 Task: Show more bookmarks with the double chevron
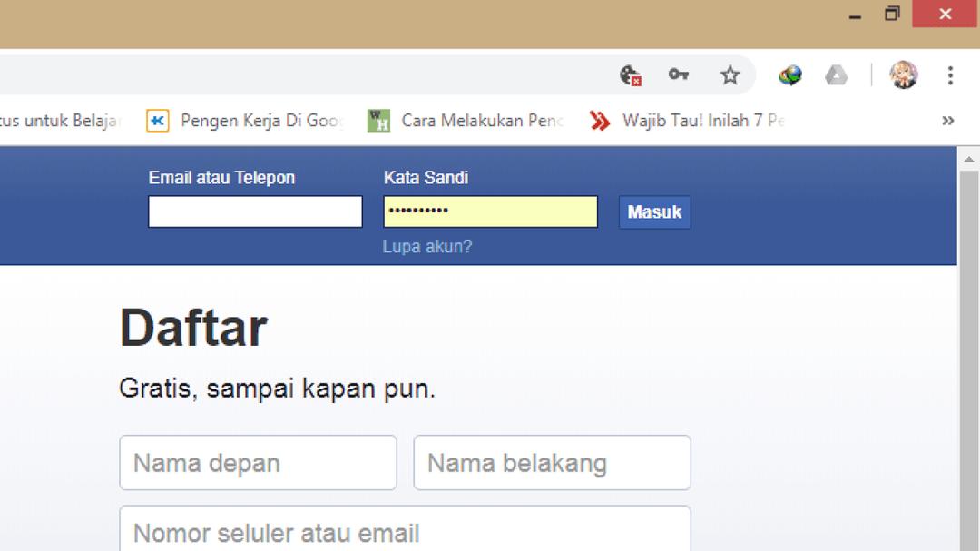[x=947, y=120]
